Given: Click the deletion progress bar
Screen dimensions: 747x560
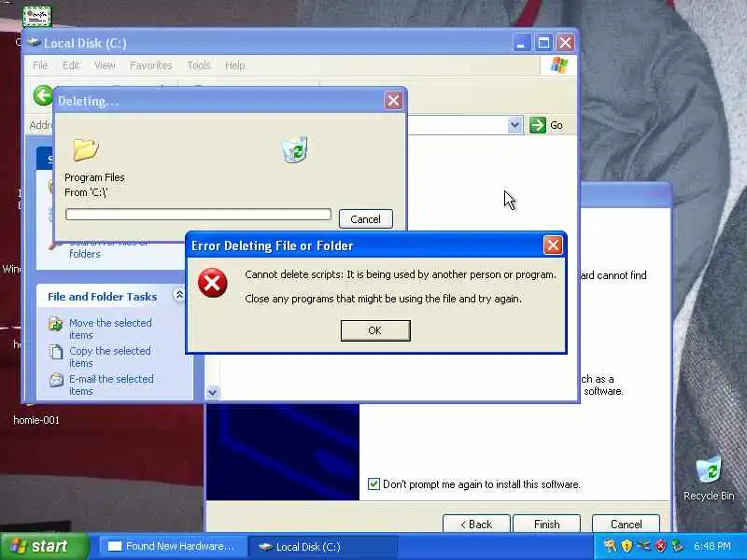Looking at the screenshot, I should pyautogui.click(x=198, y=215).
